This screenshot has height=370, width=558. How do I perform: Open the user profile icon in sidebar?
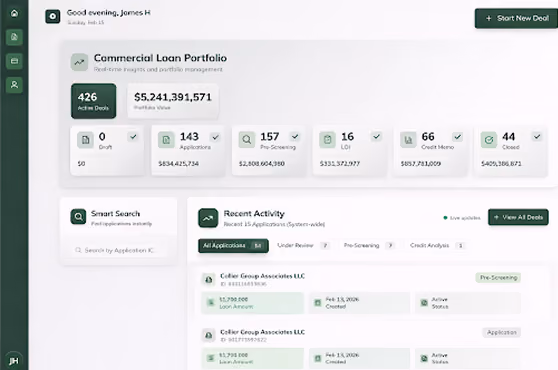(14, 85)
